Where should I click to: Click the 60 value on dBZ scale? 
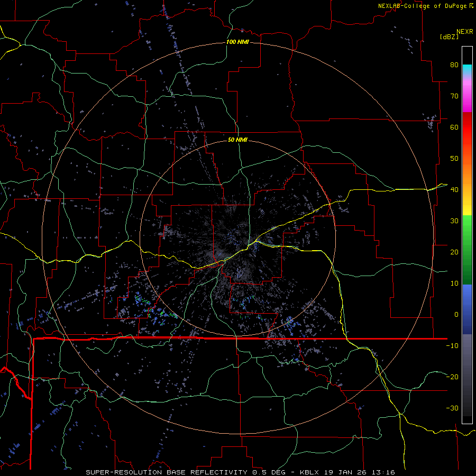(454, 127)
